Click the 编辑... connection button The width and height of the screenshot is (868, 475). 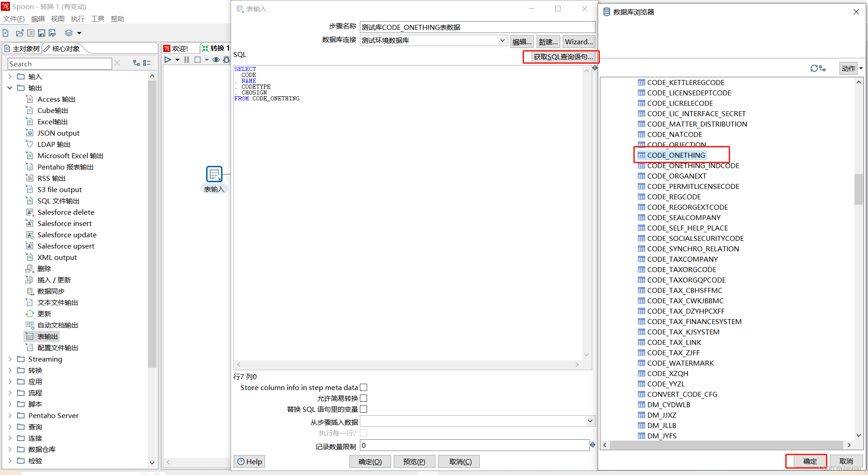522,42
